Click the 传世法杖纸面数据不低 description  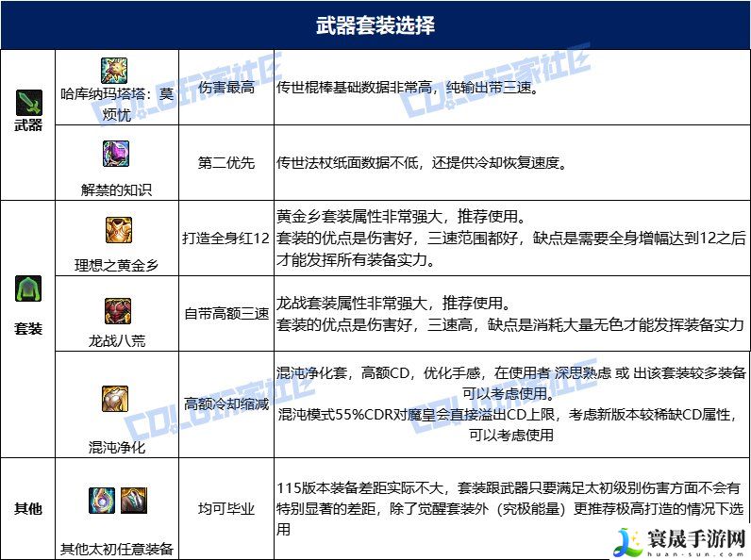tap(422, 163)
